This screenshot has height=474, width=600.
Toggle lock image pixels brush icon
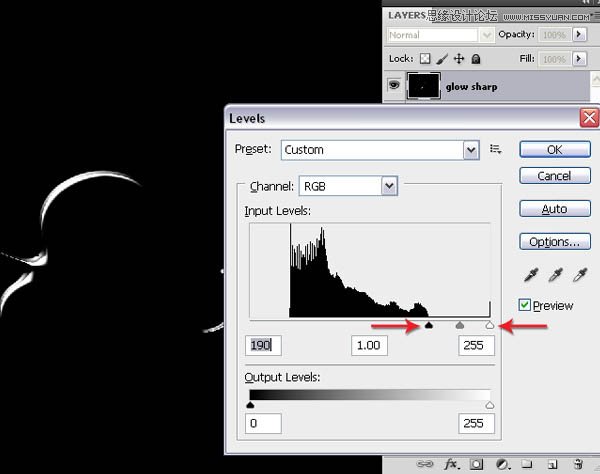[x=442, y=59]
